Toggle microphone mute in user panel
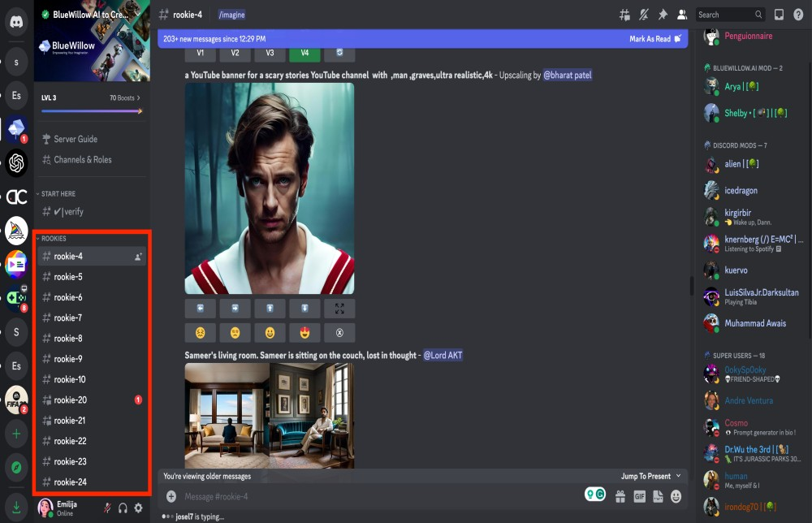 pos(107,508)
